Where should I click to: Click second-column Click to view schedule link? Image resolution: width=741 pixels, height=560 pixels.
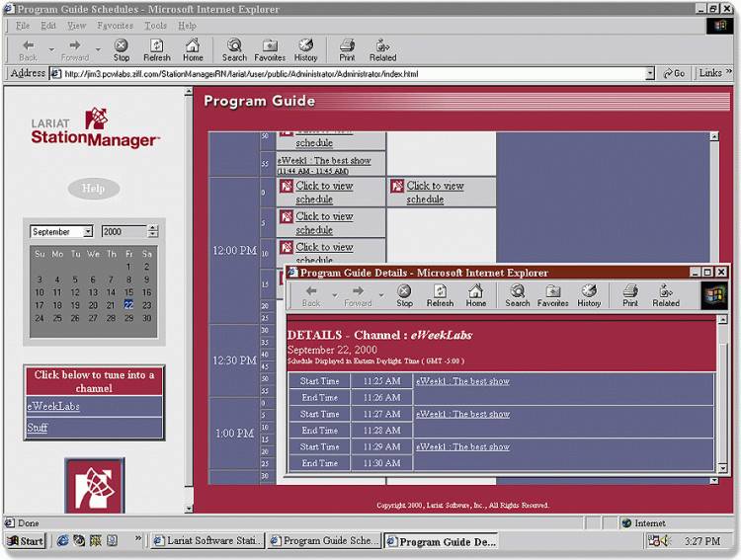click(435, 193)
